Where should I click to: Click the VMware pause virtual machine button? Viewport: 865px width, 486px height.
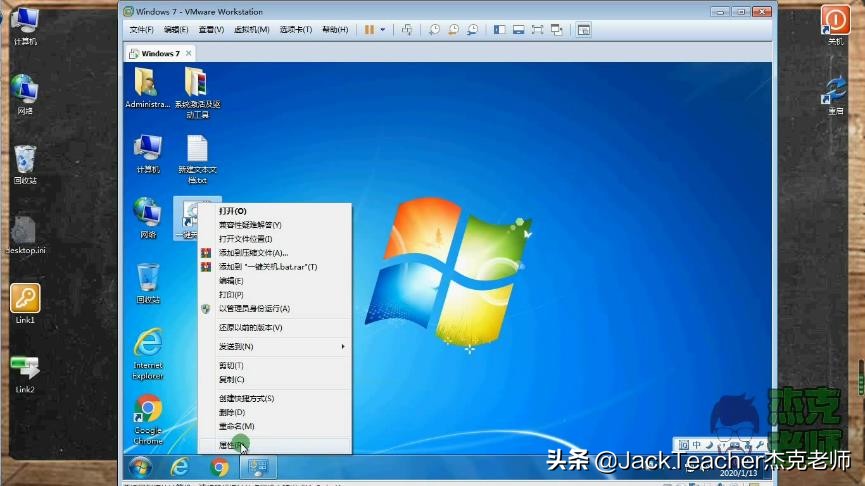369,30
